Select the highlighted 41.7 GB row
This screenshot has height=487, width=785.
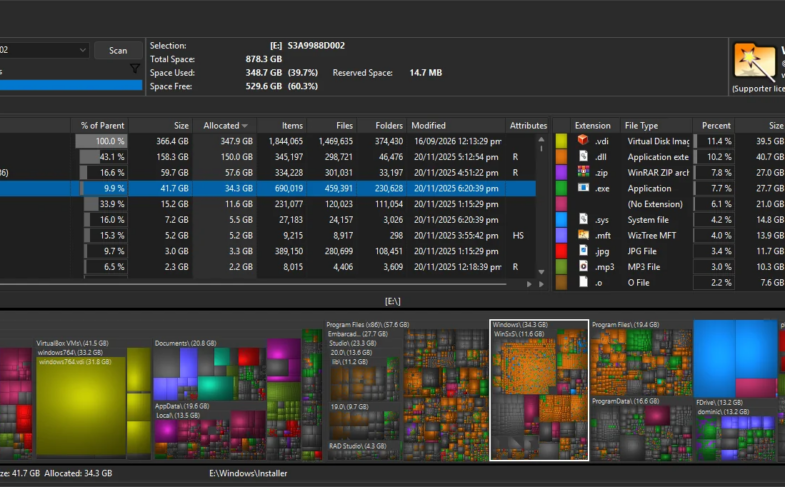point(268,188)
